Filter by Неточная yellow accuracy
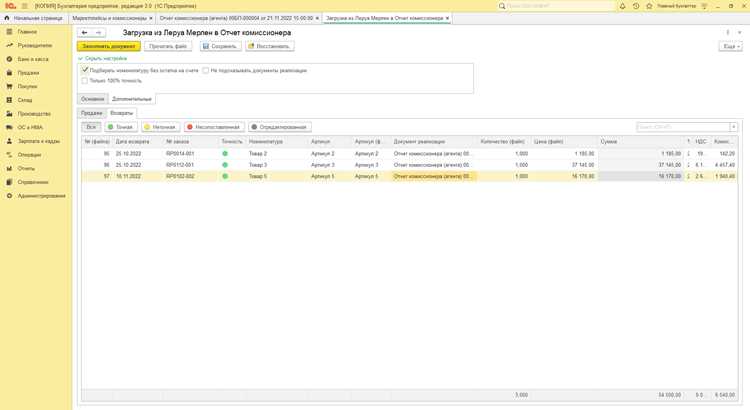The height and width of the screenshot is (410, 750). [x=160, y=127]
